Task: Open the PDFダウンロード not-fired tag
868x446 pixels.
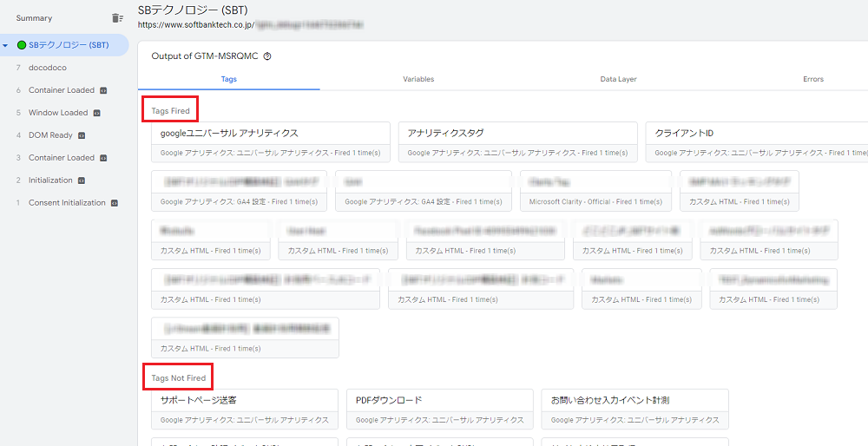Action: pyautogui.click(x=440, y=410)
